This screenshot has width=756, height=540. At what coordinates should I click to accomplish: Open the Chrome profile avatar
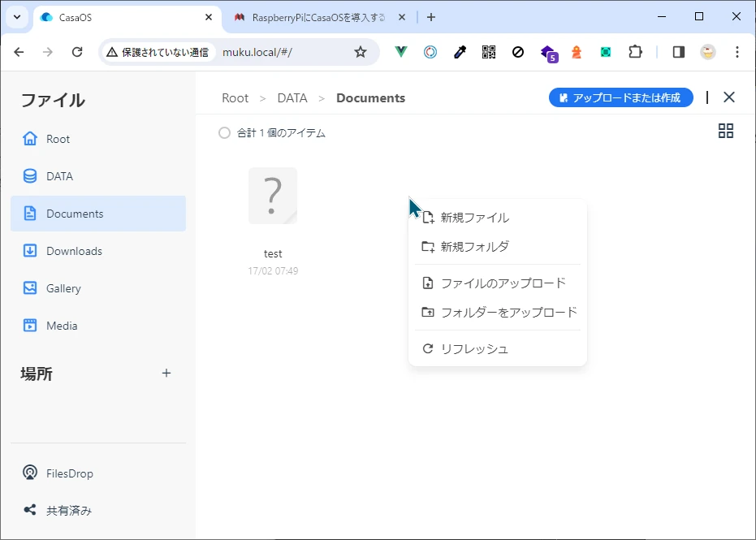(708, 52)
